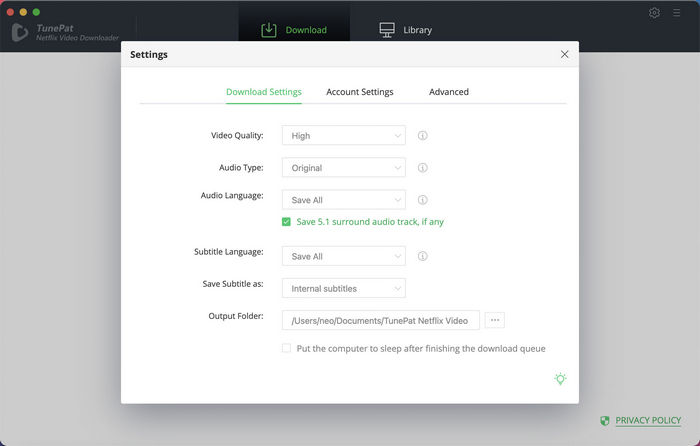
Task: Open the Library tab in top bar
Action: (405, 30)
